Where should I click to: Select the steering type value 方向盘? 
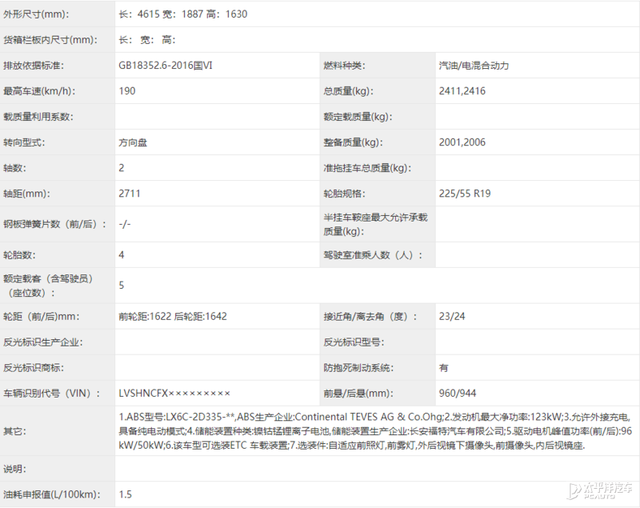click(x=133, y=142)
